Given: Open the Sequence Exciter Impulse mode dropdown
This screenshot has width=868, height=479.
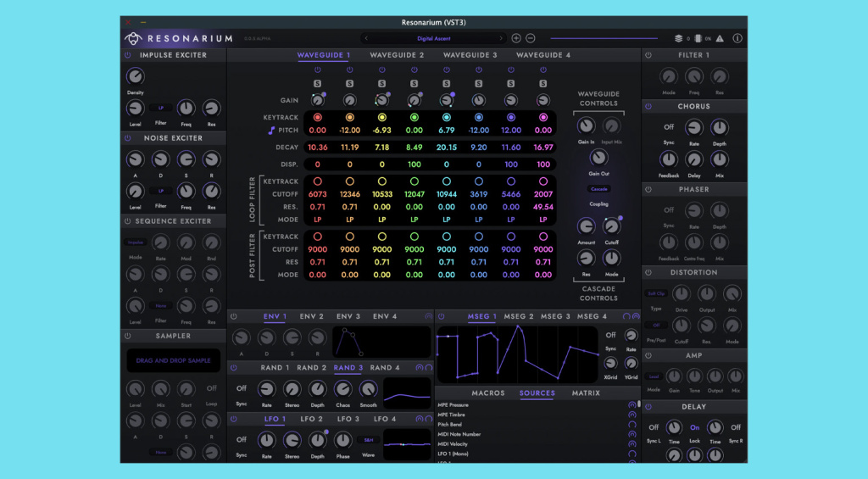Looking at the screenshot, I should 135,242.
